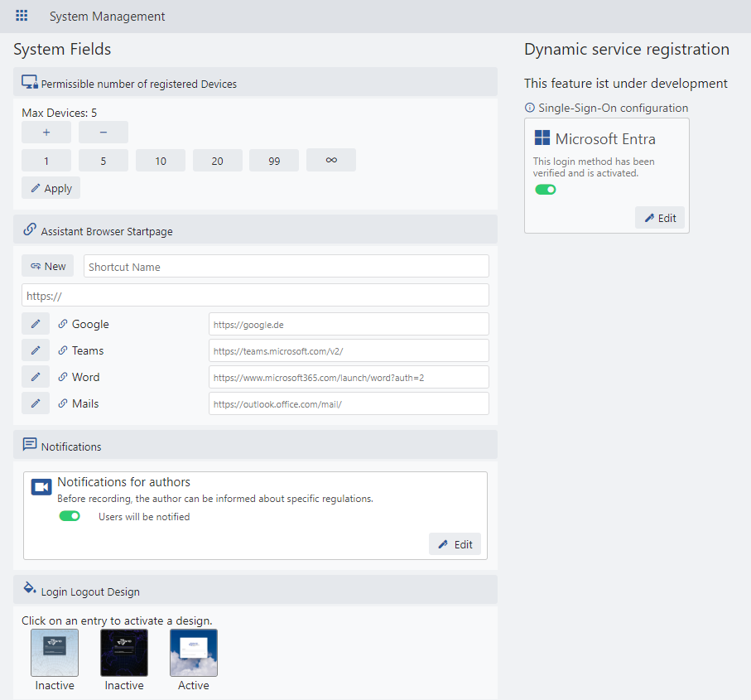
Task: Click the Microsoft Entra windows logo
Action: tap(542, 138)
